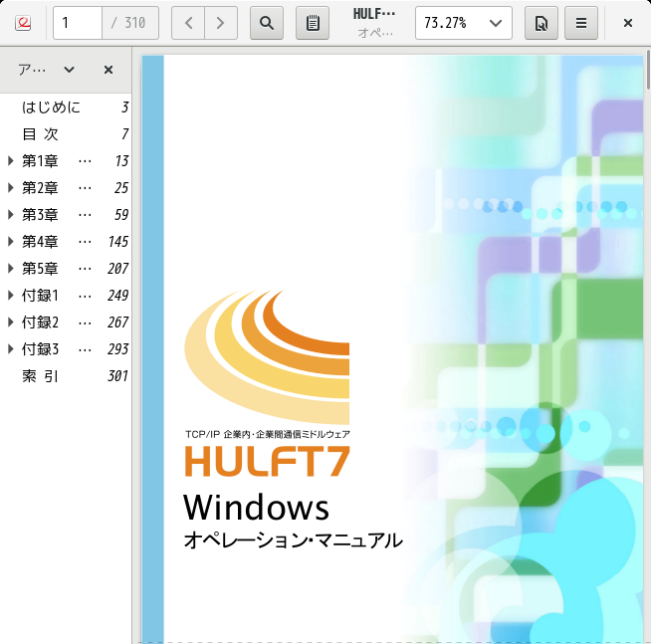
Task: Click the オペレーション・マニュアル cover title
Action: coord(293,540)
